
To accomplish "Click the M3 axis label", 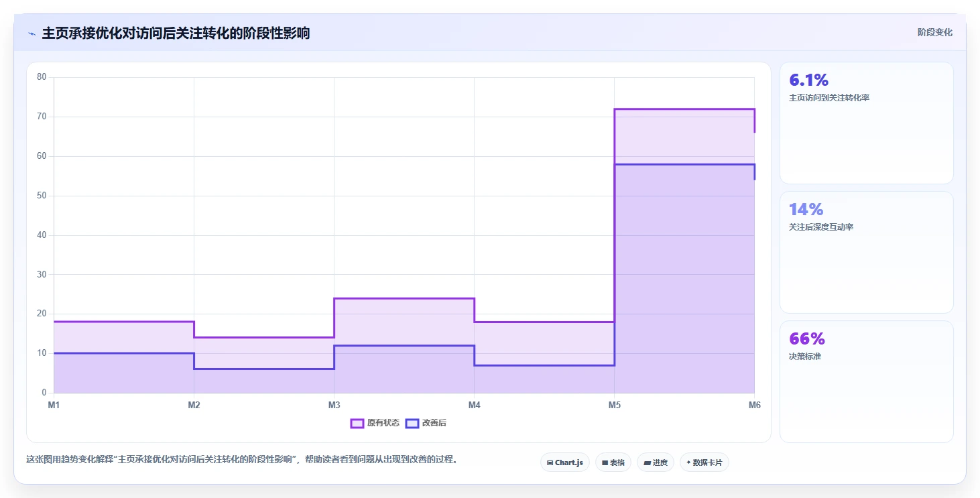I will [x=334, y=405].
